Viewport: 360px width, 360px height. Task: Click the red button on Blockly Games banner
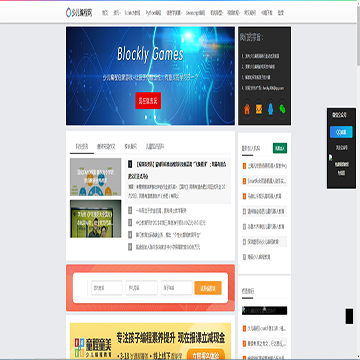(x=148, y=100)
